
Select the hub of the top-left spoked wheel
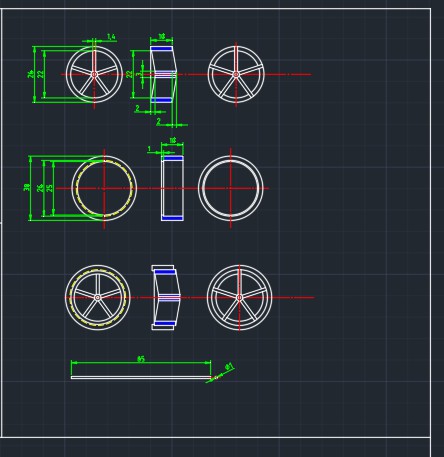tap(94, 74)
